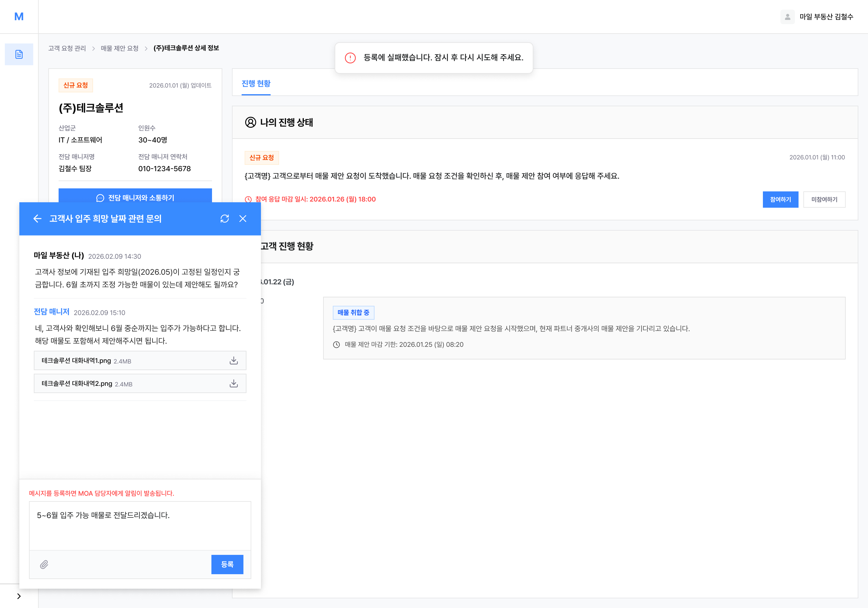
Task: Click the document icon in the sidebar
Action: click(19, 54)
